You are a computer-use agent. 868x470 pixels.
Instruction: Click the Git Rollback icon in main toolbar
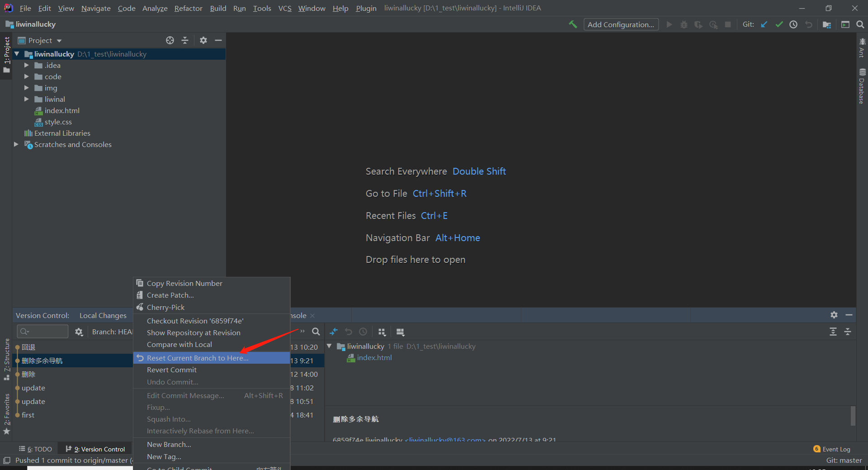click(808, 24)
